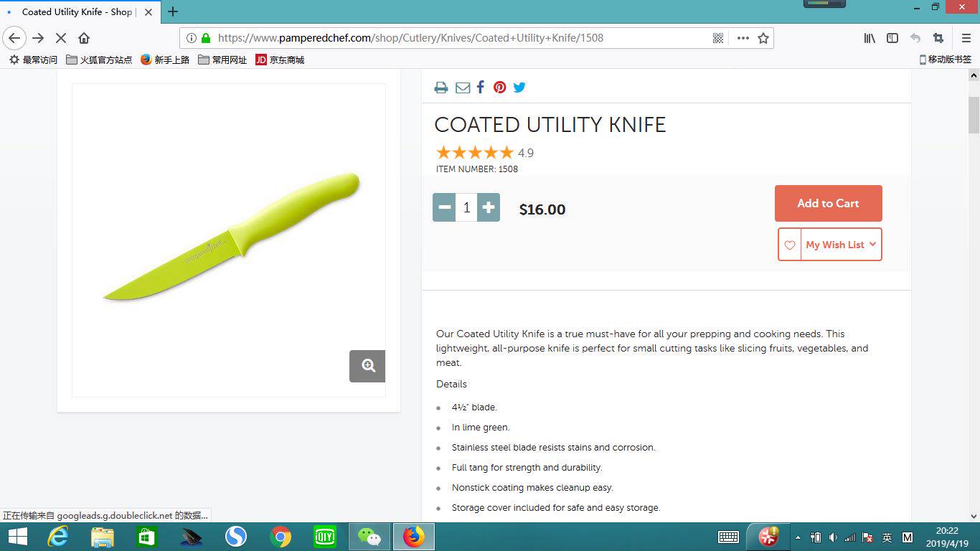This screenshot has width=980, height=551.
Task: Share product on Twitter
Action: point(519,88)
